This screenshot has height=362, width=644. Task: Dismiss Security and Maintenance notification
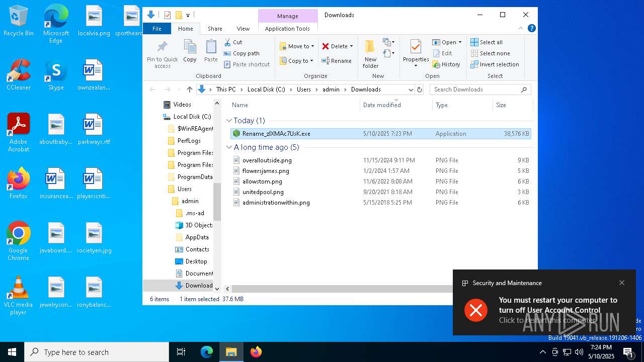coord(622,283)
